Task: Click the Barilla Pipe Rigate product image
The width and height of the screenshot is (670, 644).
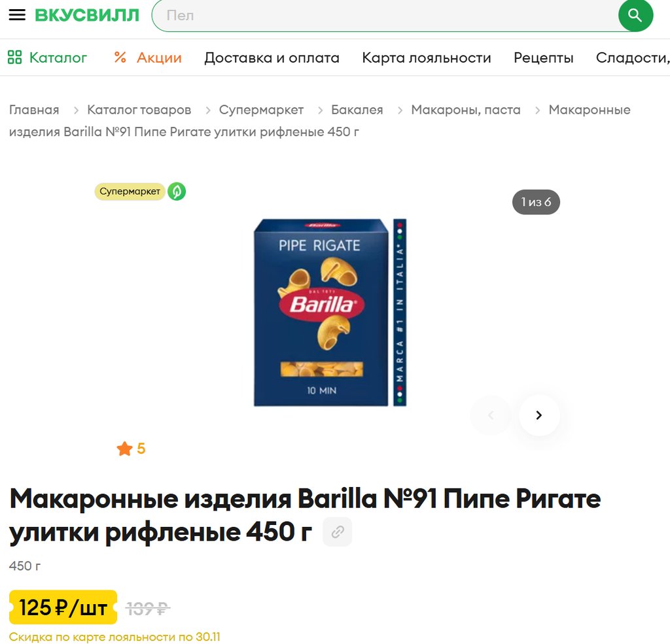Action: coord(330,312)
